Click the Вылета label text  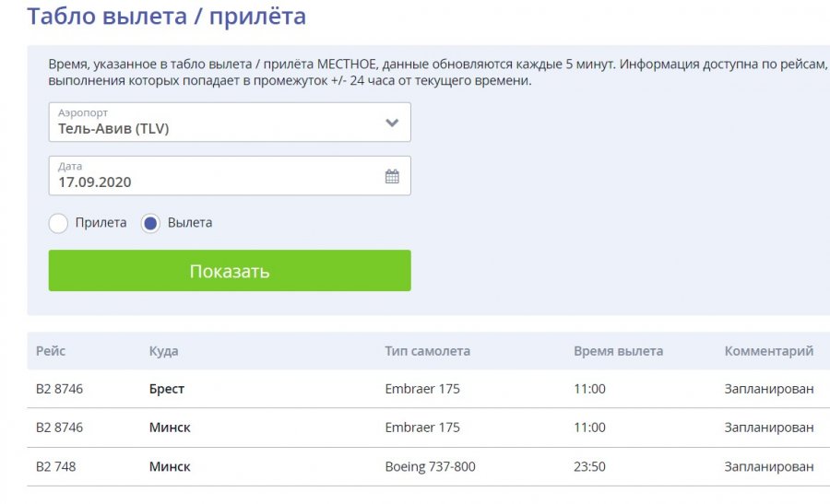tap(190, 223)
